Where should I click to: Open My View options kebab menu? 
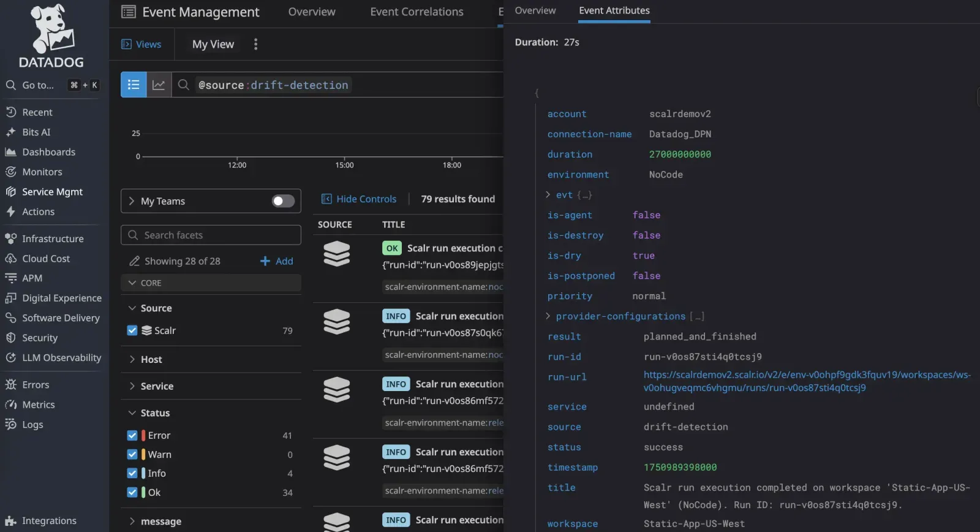click(x=255, y=44)
